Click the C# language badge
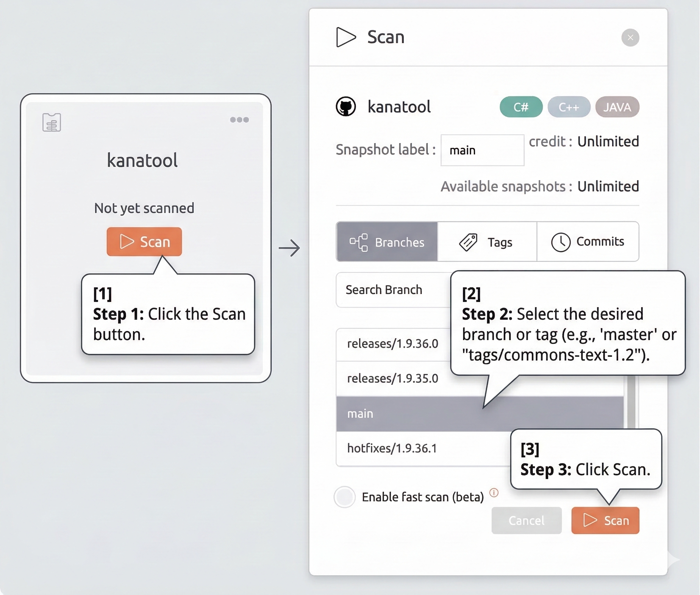Image resolution: width=700 pixels, height=595 pixels. (x=521, y=107)
